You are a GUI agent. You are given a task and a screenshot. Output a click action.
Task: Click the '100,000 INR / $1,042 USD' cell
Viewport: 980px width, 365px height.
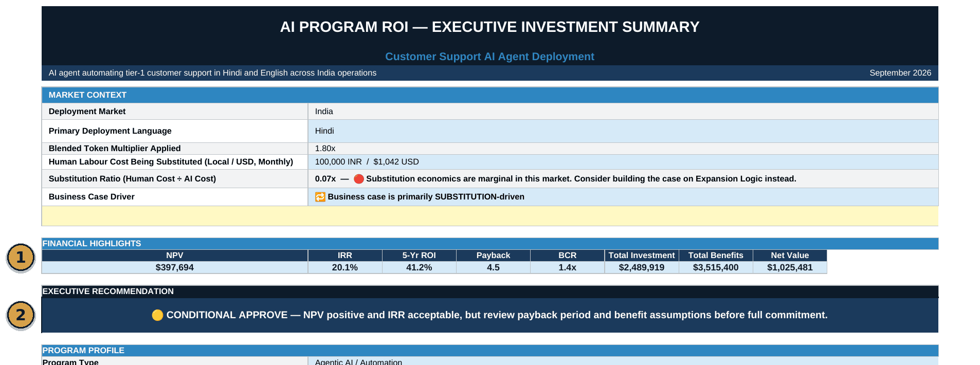tap(623, 162)
